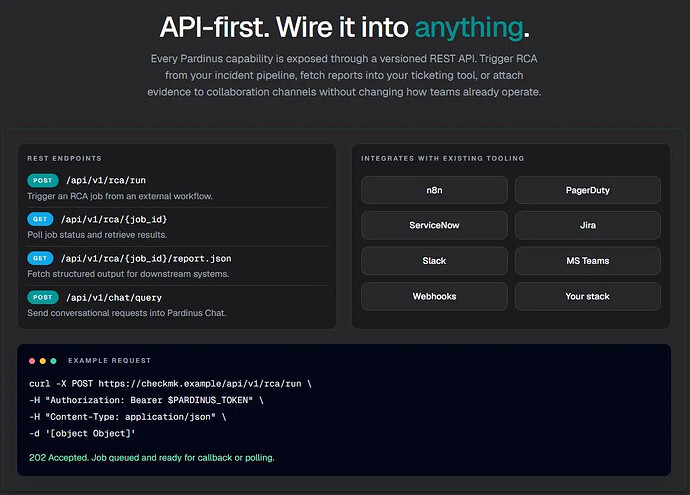
Task: Choose the Jira integration tile
Action: [x=587, y=225]
